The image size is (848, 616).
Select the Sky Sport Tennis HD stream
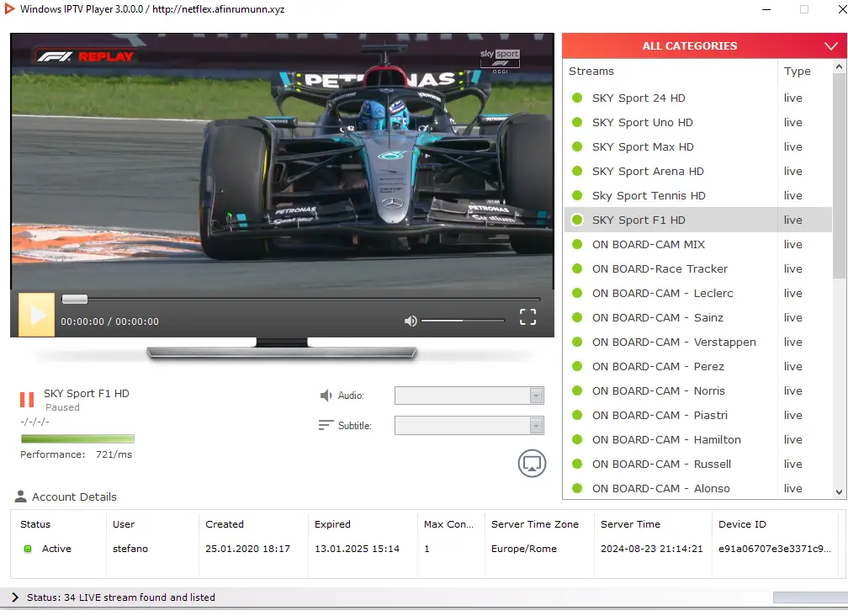point(697,195)
